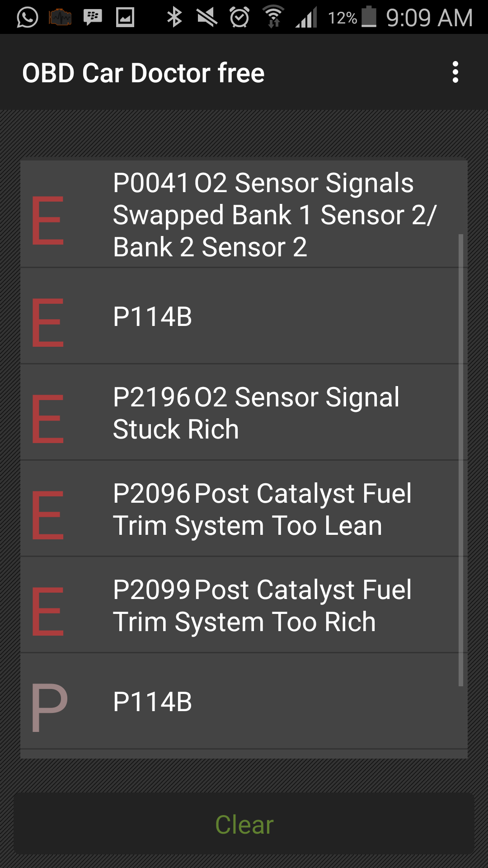Tap the Bluetooth status icon
This screenshot has height=868, width=488.
[x=174, y=18]
